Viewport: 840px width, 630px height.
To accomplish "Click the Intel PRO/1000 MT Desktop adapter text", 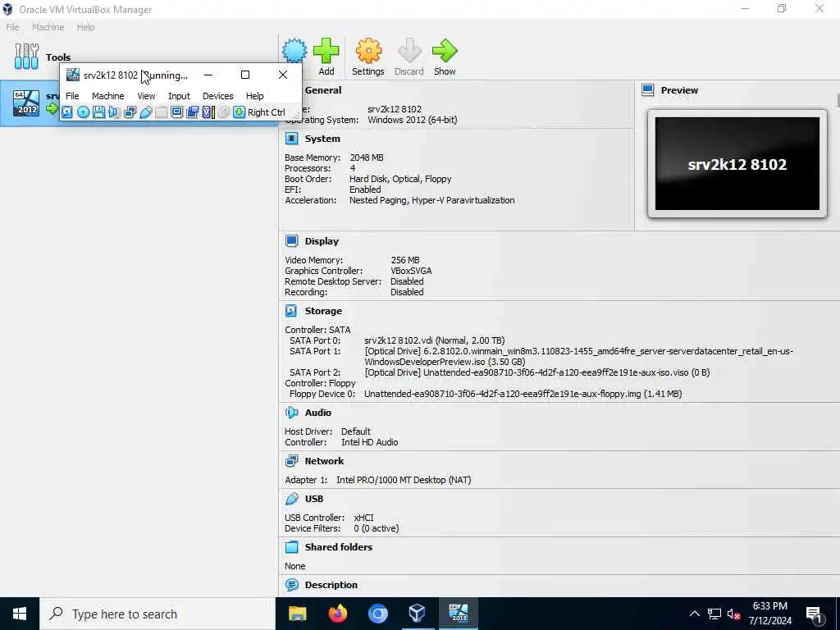I will [404, 480].
